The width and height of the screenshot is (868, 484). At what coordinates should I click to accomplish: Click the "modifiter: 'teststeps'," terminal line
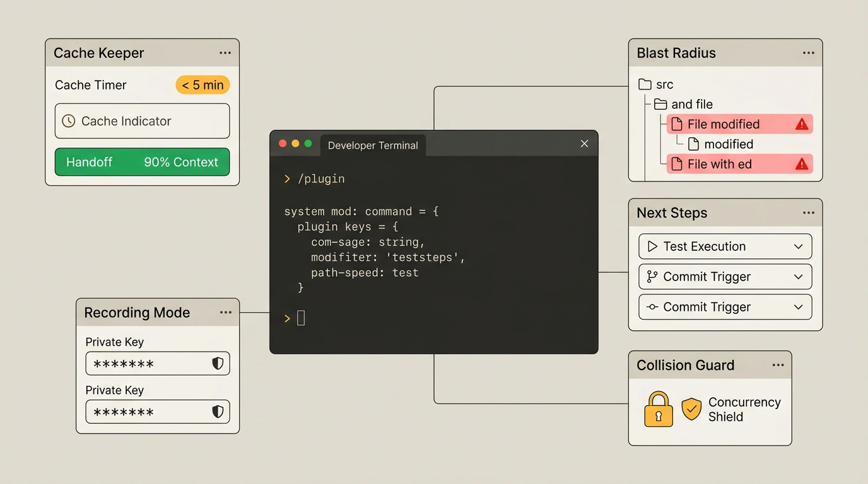[388, 258]
